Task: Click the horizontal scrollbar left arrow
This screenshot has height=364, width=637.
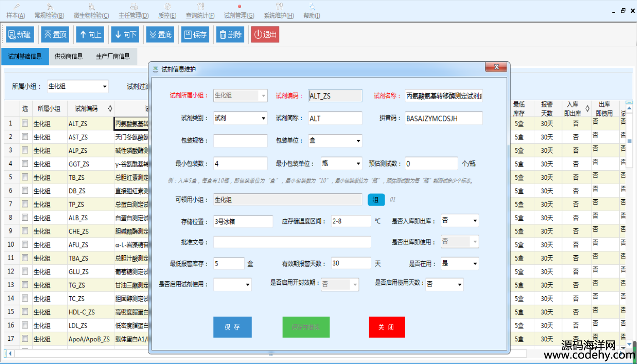Action: pos(10,353)
